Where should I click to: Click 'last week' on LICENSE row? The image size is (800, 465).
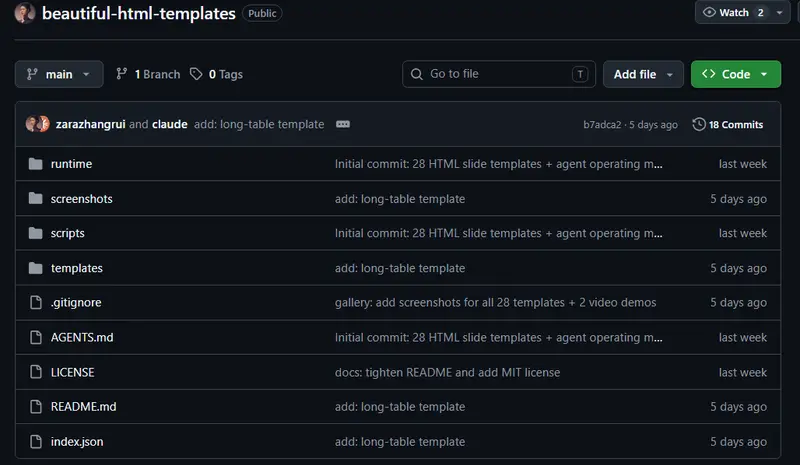point(742,372)
